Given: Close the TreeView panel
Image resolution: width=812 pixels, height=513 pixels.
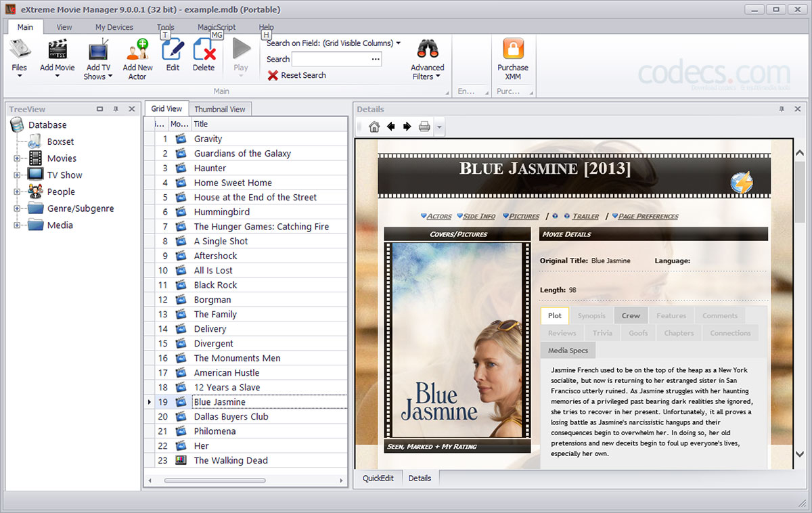Looking at the screenshot, I should point(131,109).
